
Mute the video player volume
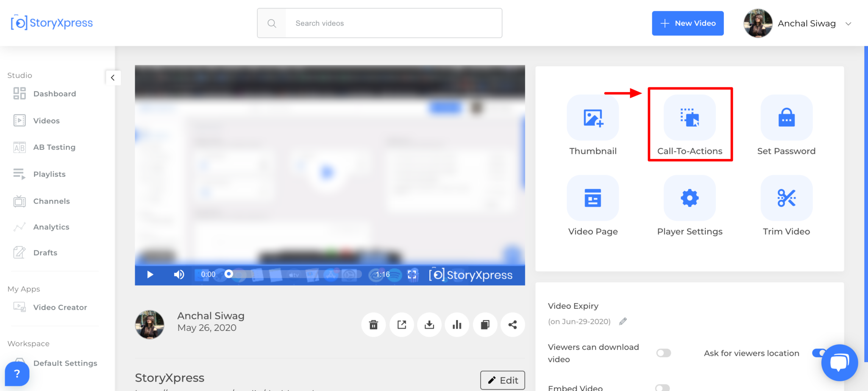(179, 274)
